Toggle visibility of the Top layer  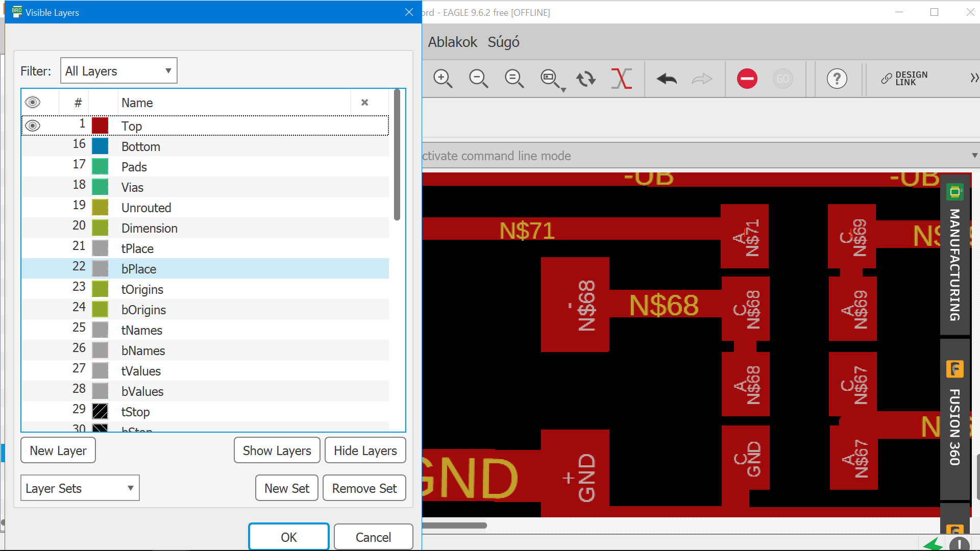tap(33, 126)
